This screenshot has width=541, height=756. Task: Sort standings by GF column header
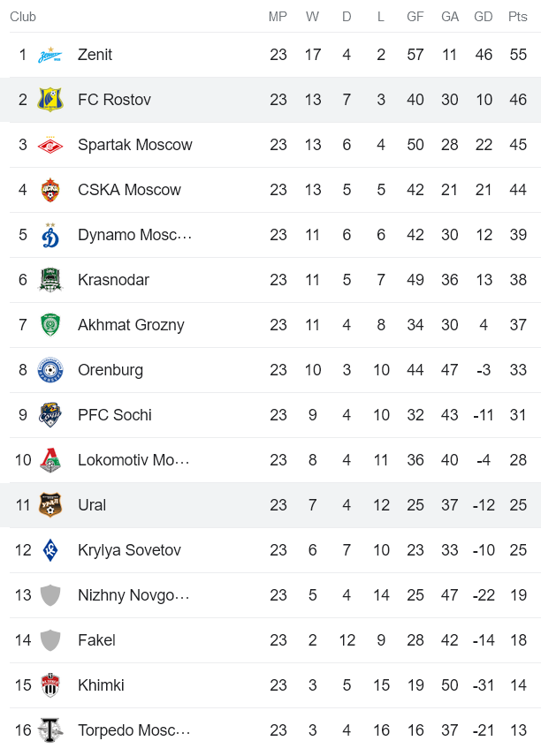click(x=415, y=16)
